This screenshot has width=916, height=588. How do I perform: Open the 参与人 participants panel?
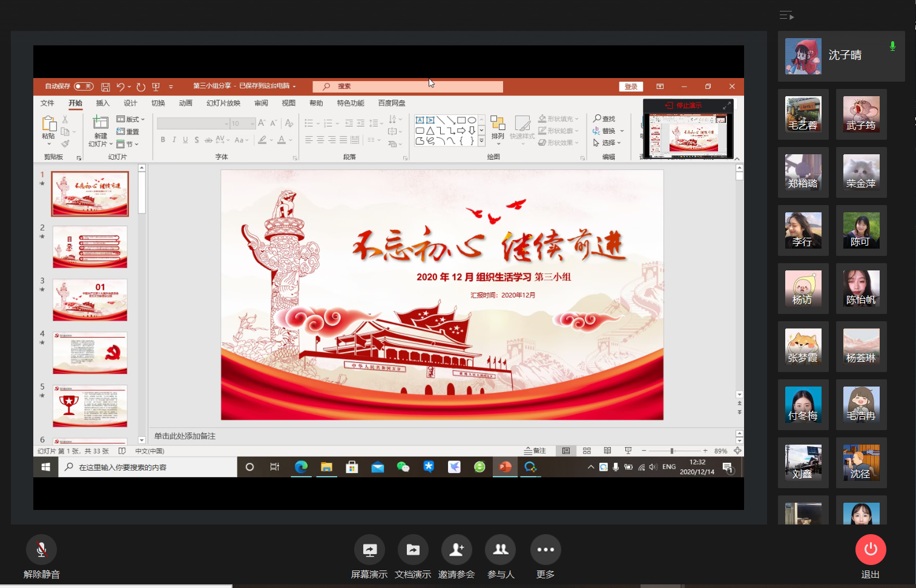coord(500,550)
